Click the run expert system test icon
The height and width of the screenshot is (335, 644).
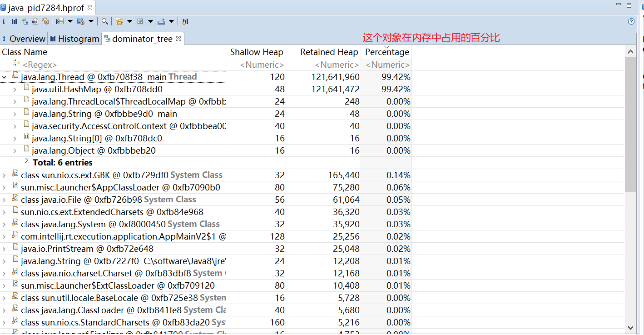pyautogui.click(x=60, y=21)
